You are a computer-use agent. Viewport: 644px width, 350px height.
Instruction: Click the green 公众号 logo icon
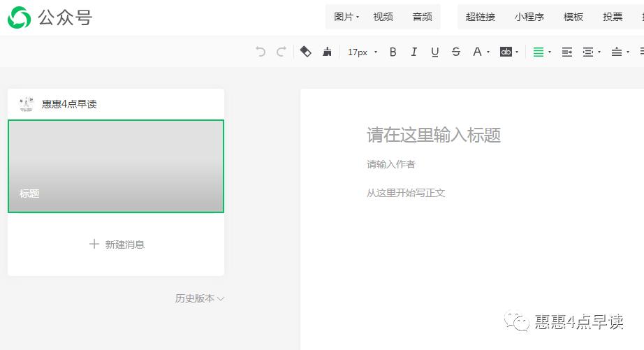point(19,17)
